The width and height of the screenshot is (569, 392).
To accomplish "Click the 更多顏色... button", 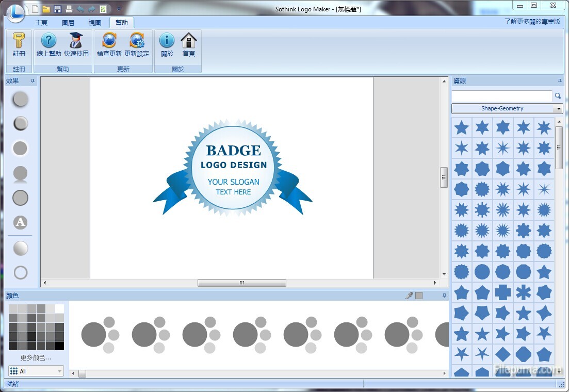I will pyautogui.click(x=36, y=357).
